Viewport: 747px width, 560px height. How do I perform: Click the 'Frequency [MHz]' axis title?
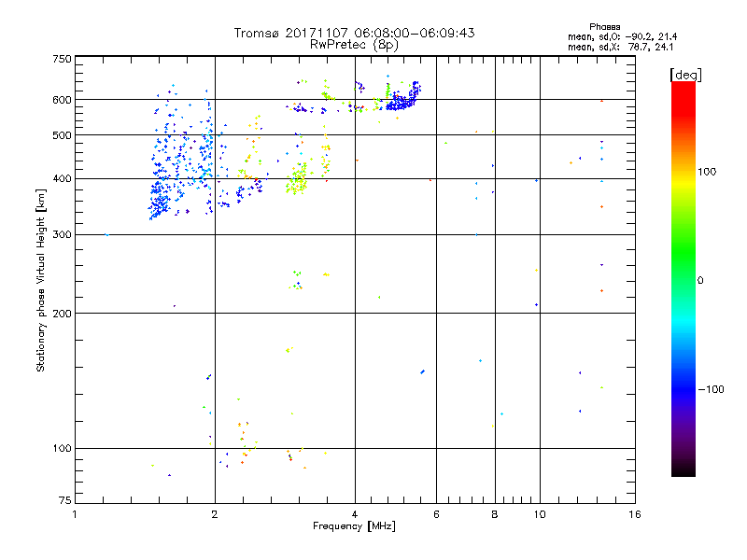point(354,526)
